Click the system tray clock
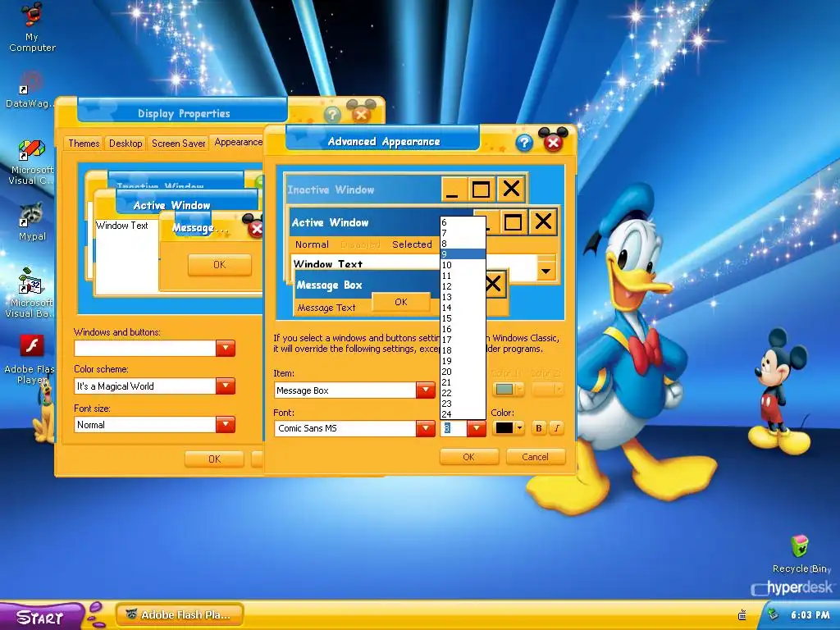The width and height of the screenshot is (840, 630). point(810,615)
